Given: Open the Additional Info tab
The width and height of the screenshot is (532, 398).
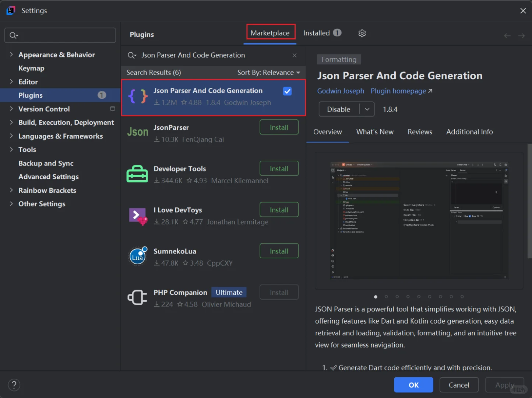Looking at the screenshot, I should 469,132.
